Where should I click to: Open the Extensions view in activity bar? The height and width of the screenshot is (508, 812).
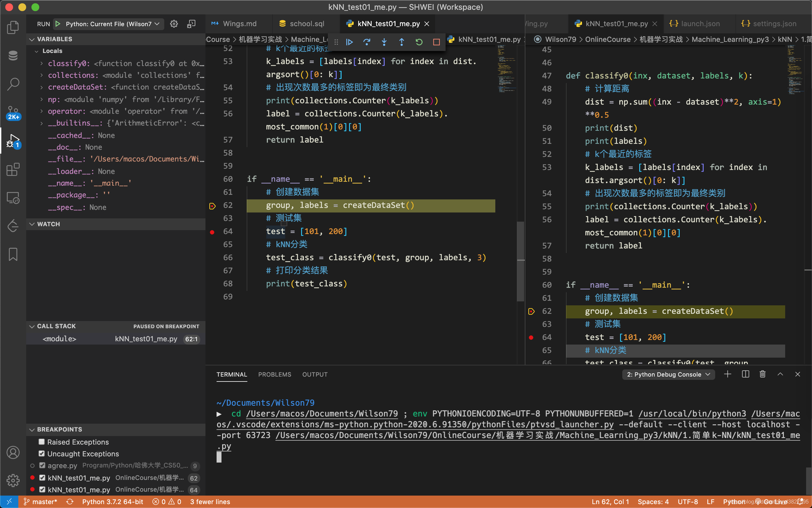(x=13, y=170)
